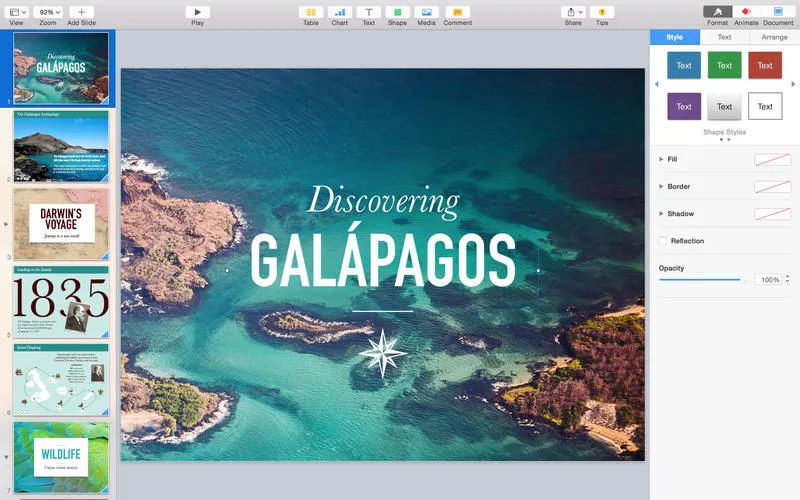The width and height of the screenshot is (800, 500).
Task: Show the Document inspector panel
Action: 778,11
